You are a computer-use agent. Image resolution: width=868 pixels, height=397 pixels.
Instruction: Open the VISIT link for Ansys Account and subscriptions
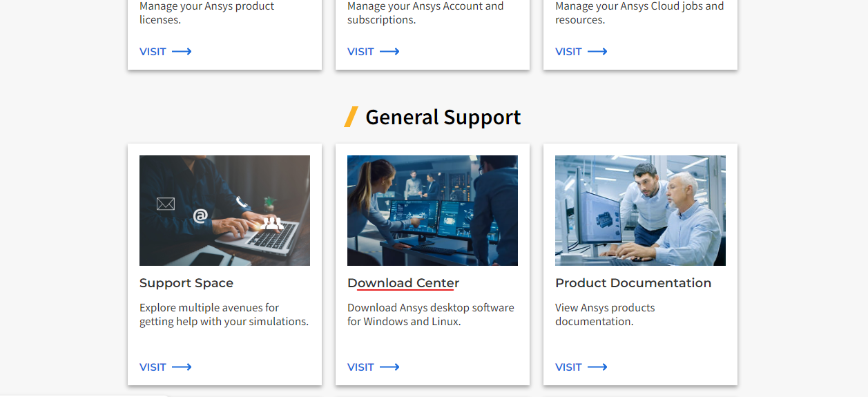click(x=360, y=52)
